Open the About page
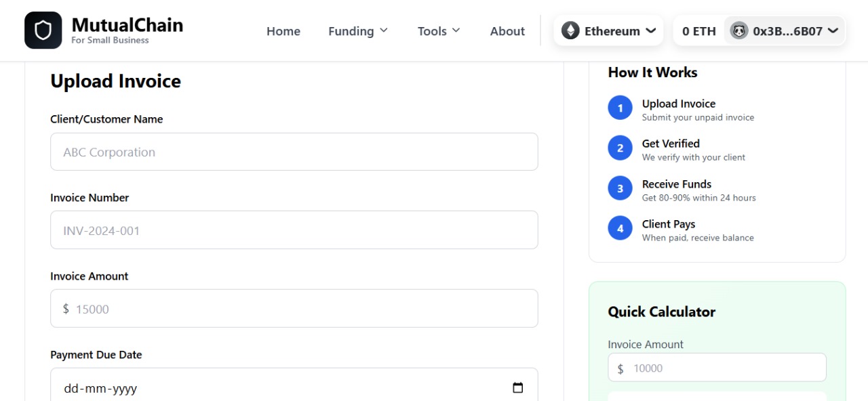This screenshot has height=401, width=868. pyautogui.click(x=507, y=31)
